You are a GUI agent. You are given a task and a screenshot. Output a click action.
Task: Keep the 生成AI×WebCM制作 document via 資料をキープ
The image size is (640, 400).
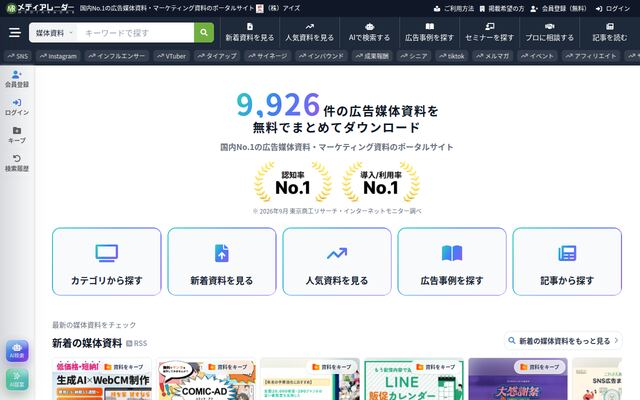click(124, 367)
